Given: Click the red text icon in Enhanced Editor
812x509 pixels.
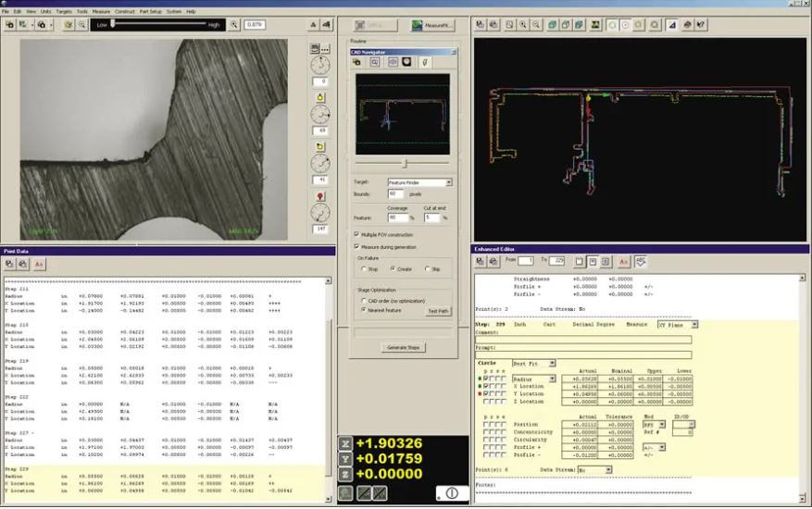Looking at the screenshot, I should 624,262.
